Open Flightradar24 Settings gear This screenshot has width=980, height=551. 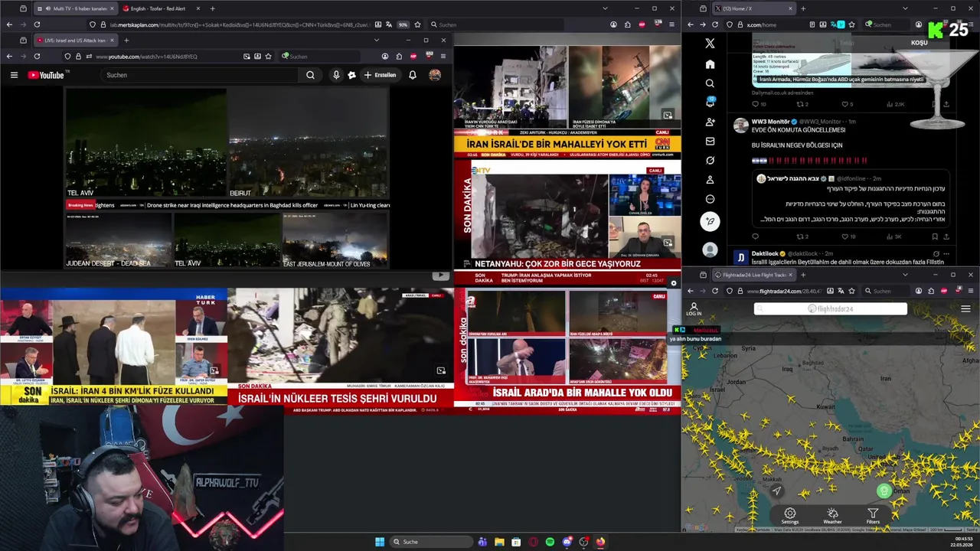790,516
